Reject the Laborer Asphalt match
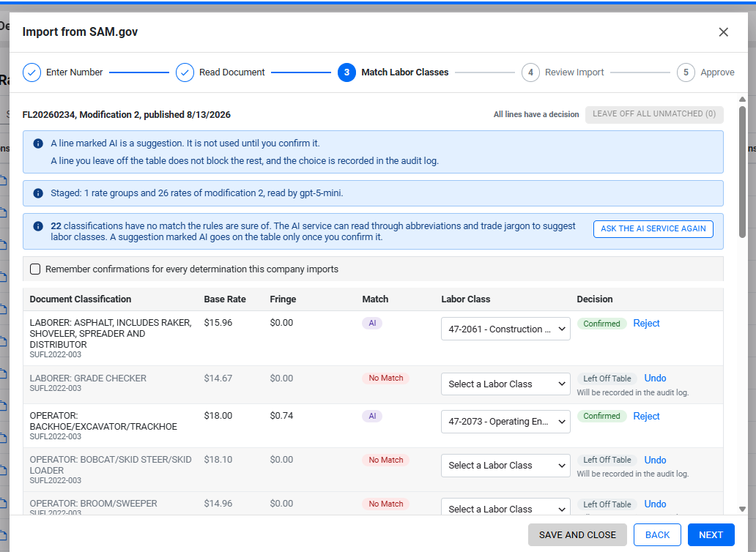The height and width of the screenshot is (552, 756). tap(646, 323)
